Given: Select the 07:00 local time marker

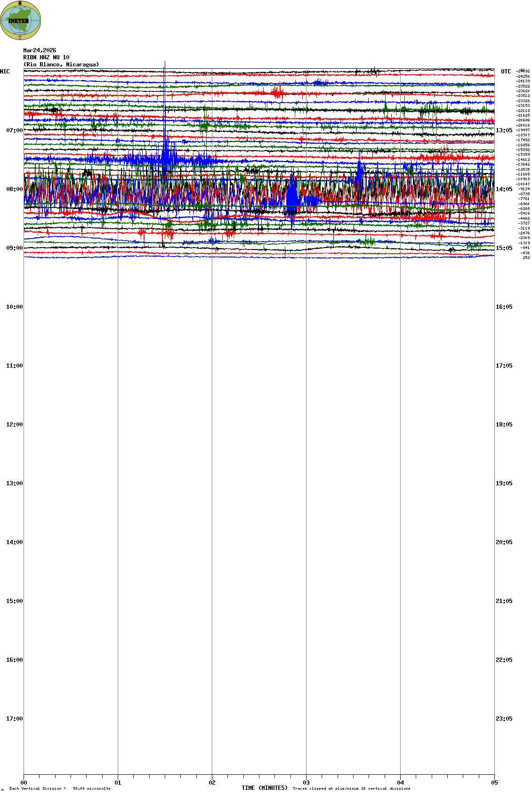Looking at the screenshot, I should pos(14,130).
